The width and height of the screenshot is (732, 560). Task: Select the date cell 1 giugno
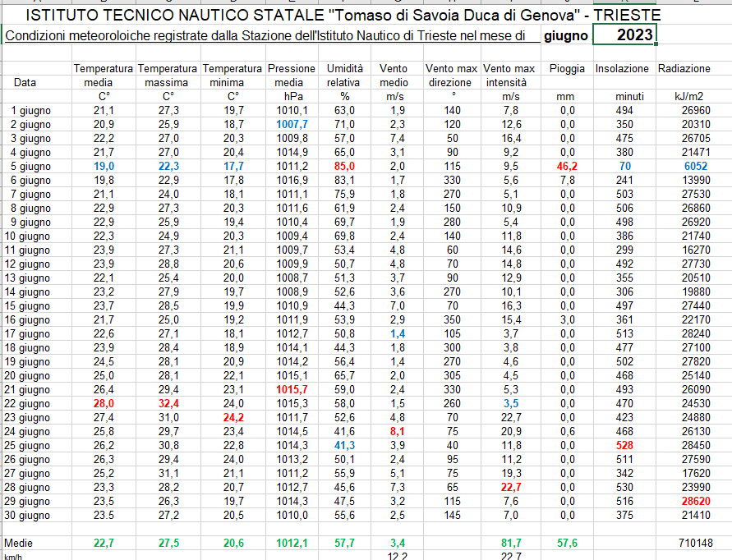click(31, 111)
